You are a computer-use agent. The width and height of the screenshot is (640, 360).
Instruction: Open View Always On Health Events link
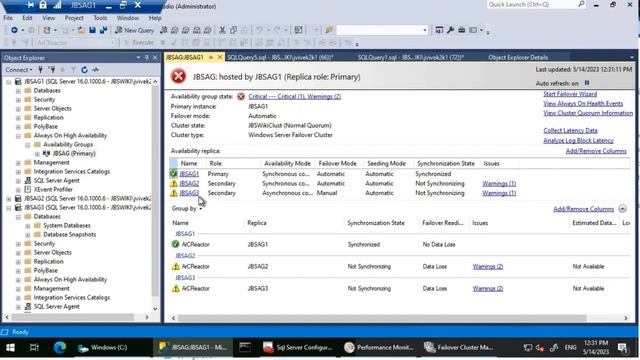[x=583, y=103]
